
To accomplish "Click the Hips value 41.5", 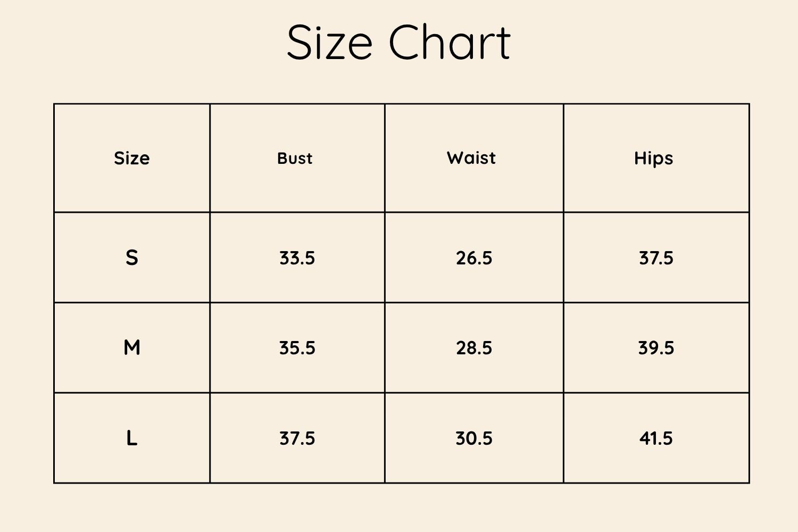I will coord(656,438).
